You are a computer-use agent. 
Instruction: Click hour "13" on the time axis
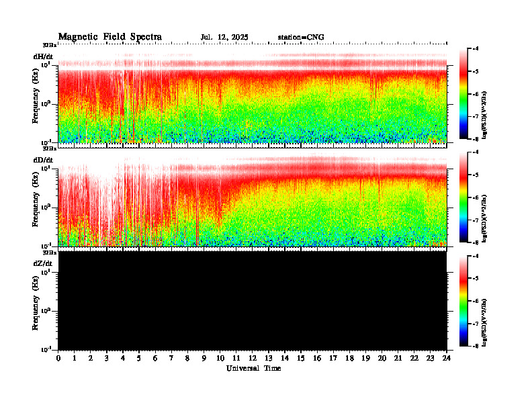tap(269, 358)
